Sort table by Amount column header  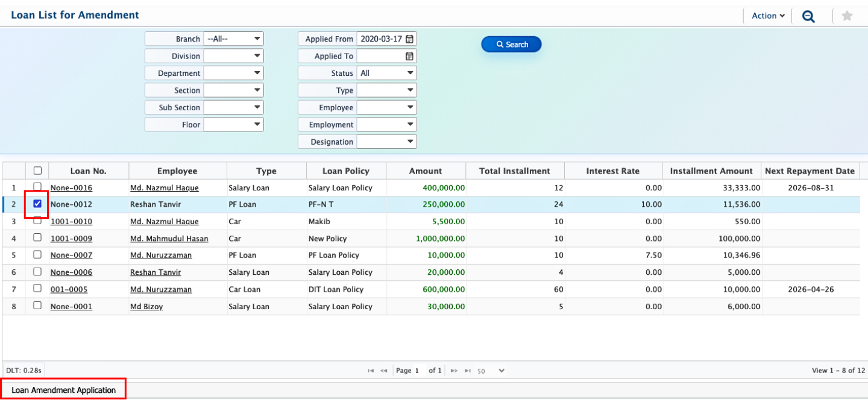pos(425,171)
